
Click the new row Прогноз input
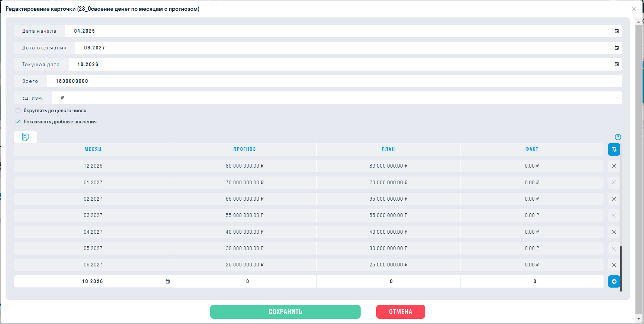(245, 282)
